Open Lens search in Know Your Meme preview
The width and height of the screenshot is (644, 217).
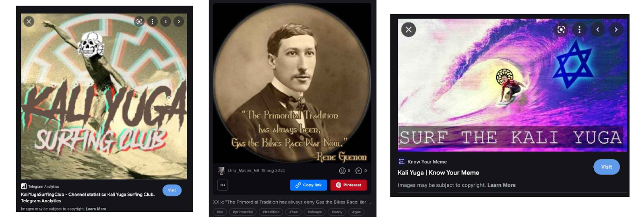[x=561, y=29]
